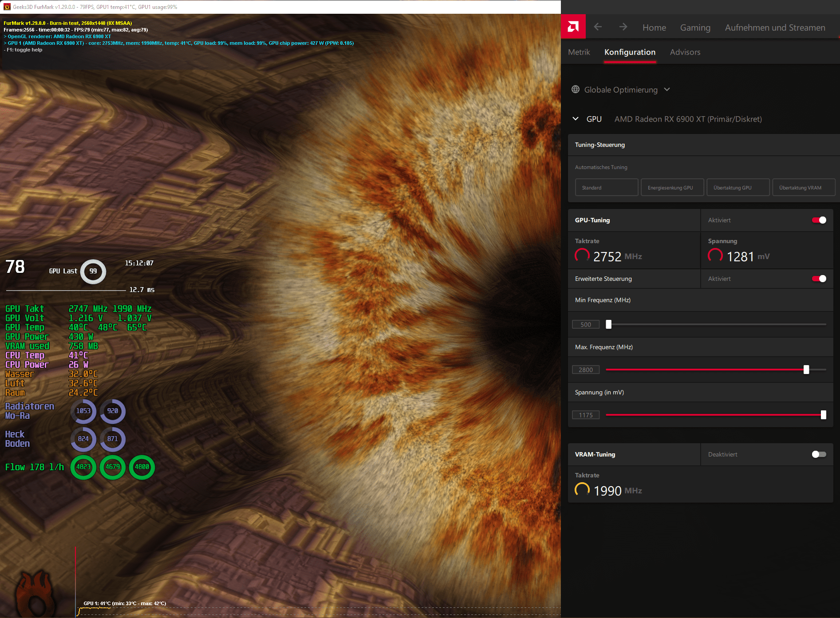Click the 78 FPS overlay counter
The width and height of the screenshot is (840, 618).
(x=15, y=267)
